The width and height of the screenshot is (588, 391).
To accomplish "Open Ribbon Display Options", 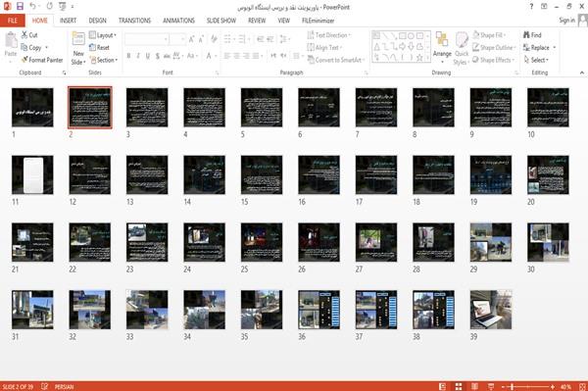I will pos(544,7).
